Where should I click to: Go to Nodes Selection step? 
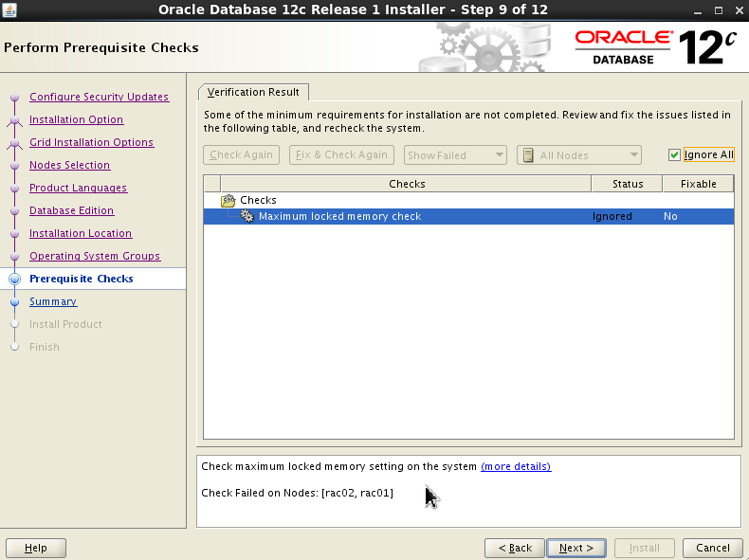(70, 165)
